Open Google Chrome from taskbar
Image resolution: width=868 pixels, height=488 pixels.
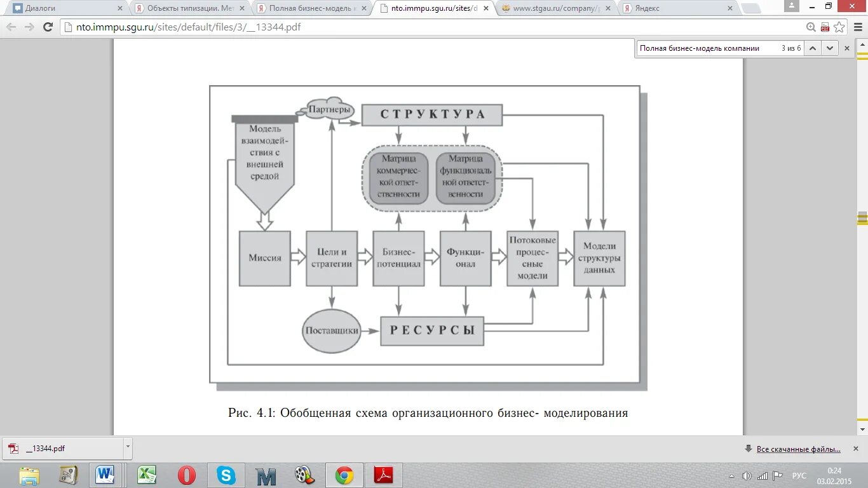[x=344, y=475]
